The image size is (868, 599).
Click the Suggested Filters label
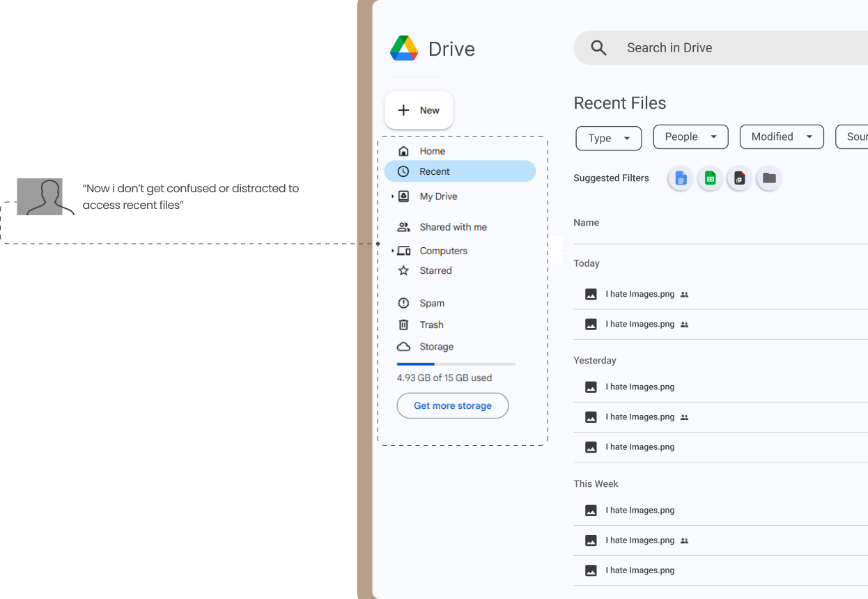click(611, 178)
